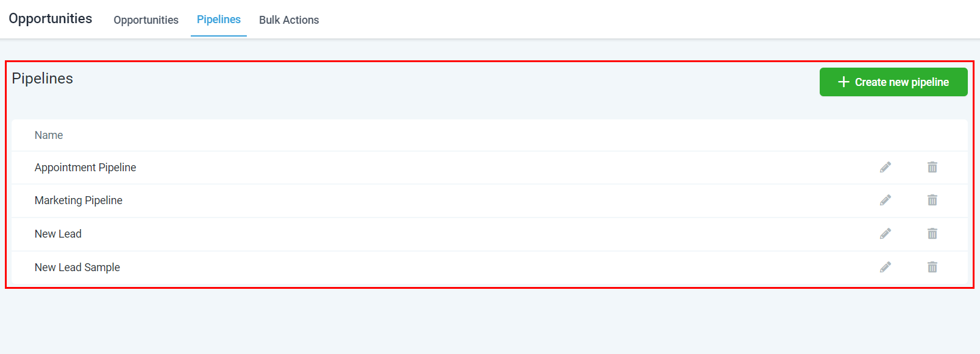The height and width of the screenshot is (354, 980).
Task: Switch to the Opportunities tab
Action: pos(146,20)
